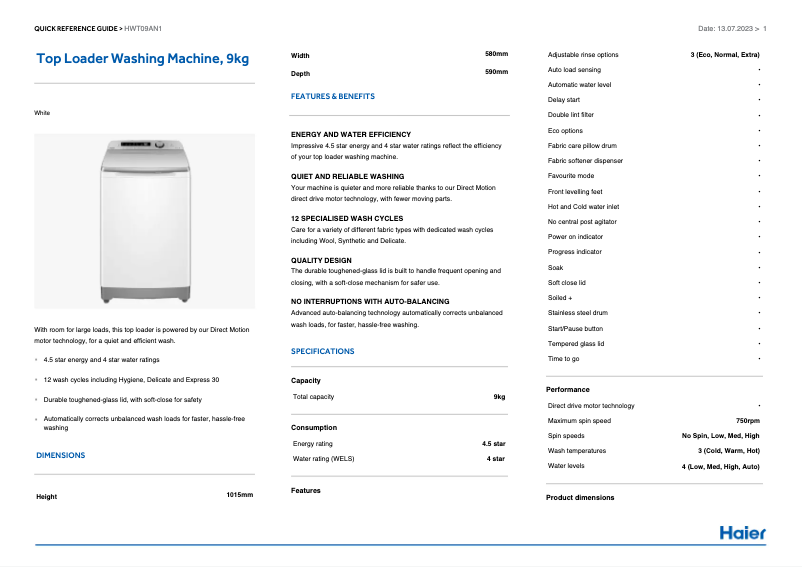Image resolution: width=802 pixels, height=567 pixels.
Task: Click the washing machine product image
Action: click(145, 220)
